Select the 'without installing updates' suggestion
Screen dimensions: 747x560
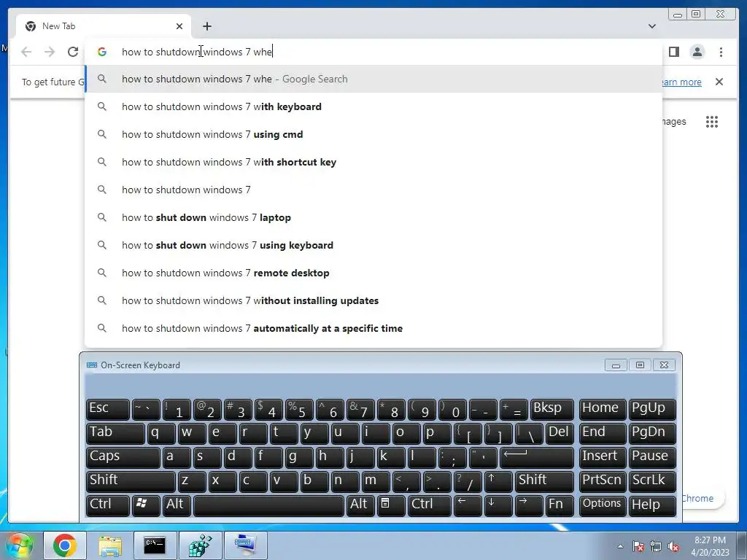[373, 300]
